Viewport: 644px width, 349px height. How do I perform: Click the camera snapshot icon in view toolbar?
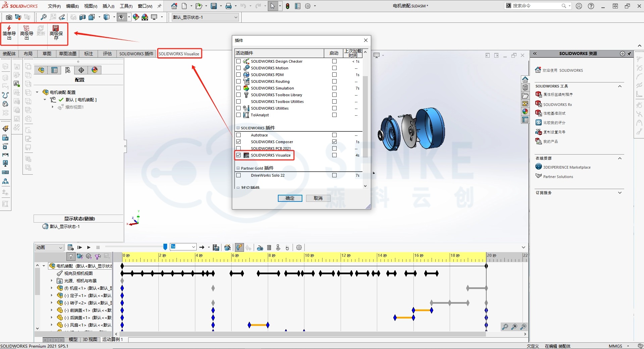point(9,17)
